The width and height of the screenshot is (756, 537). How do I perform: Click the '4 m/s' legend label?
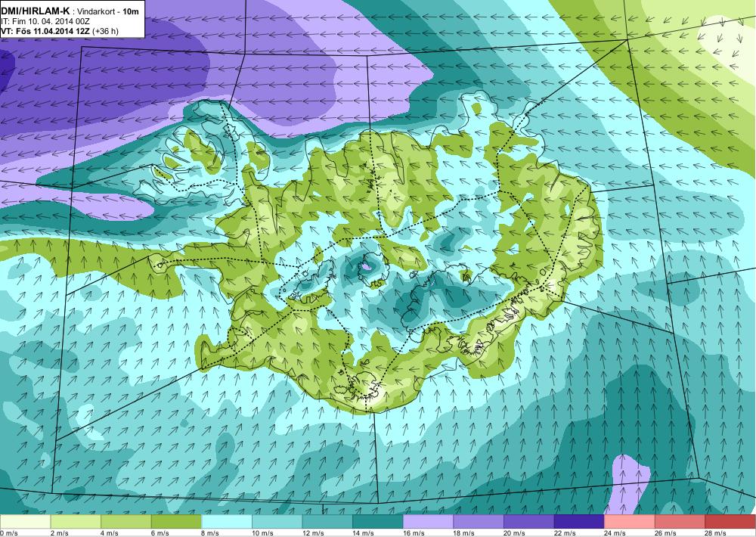(110, 532)
